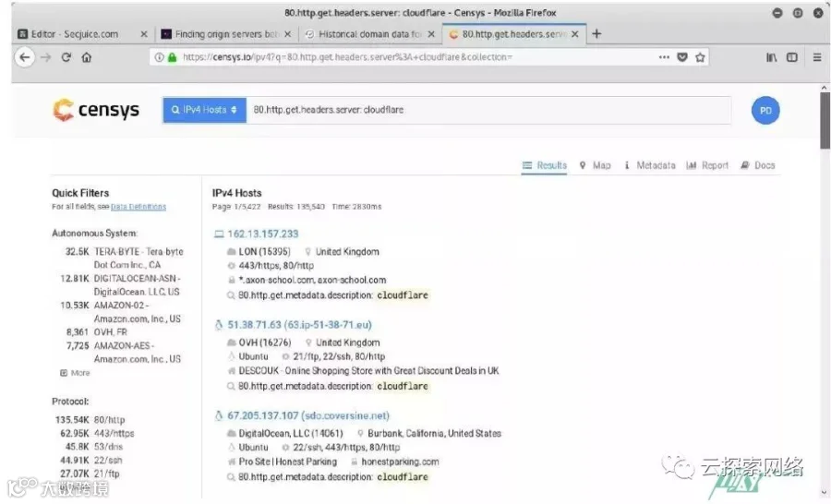Viewport: 831px width, 504px height.
Task: Open the Firefox hamburger menu
Action: coord(817,57)
